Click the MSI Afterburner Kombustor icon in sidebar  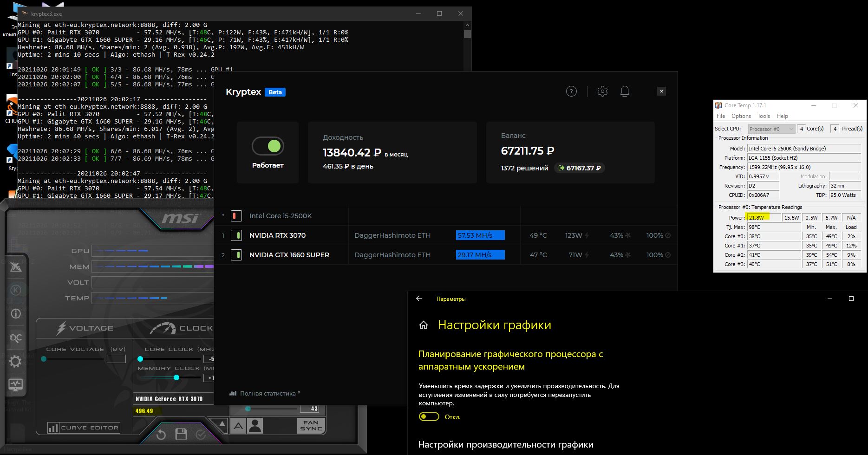pos(15,267)
